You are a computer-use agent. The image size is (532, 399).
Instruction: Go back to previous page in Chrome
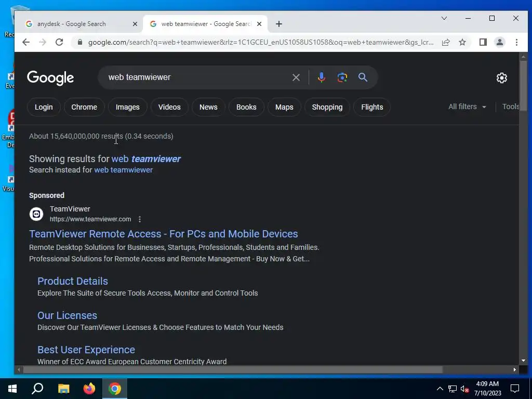(26, 42)
